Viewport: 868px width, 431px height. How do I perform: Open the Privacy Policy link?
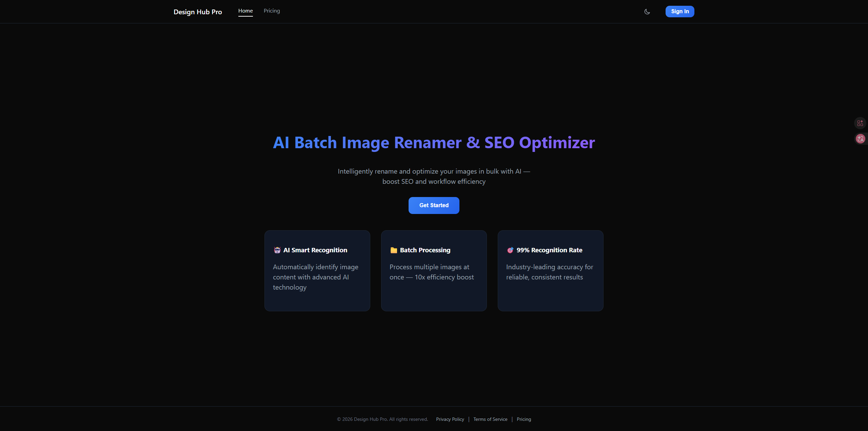[450, 419]
